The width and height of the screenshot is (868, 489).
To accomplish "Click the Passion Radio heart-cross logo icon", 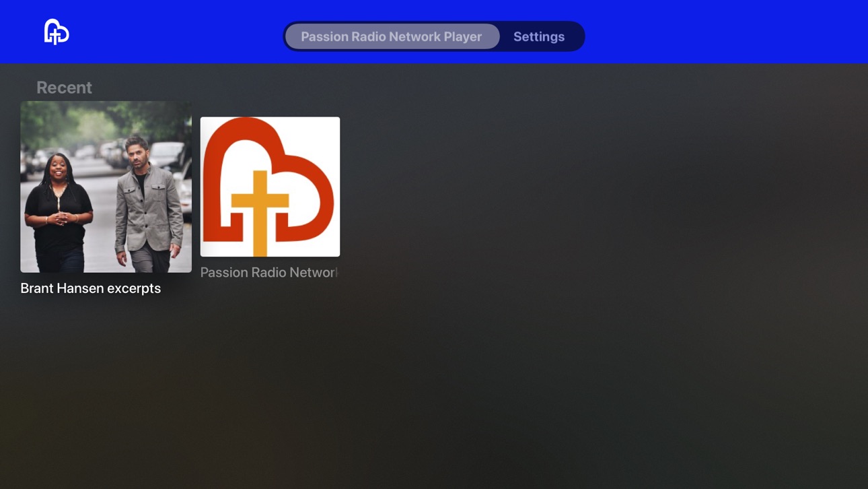I will [57, 32].
